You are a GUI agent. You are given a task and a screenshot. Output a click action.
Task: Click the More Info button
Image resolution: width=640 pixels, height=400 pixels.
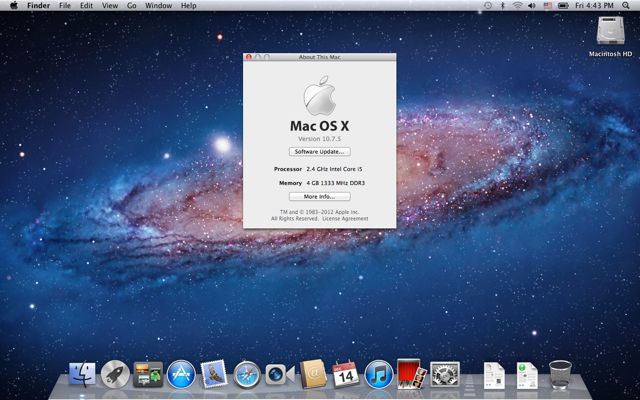tap(320, 196)
